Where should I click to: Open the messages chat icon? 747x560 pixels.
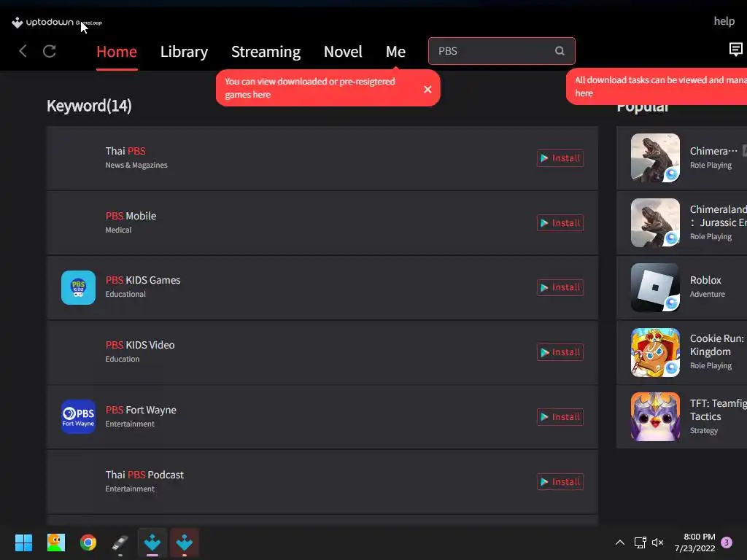coord(735,49)
